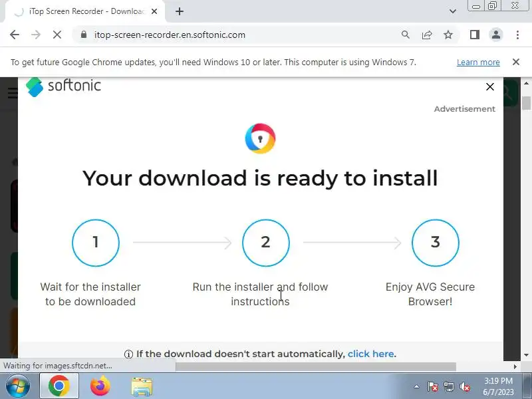Click 'Run the installer and follow' text
This screenshot has height=399, width=532.
[260, 294]
